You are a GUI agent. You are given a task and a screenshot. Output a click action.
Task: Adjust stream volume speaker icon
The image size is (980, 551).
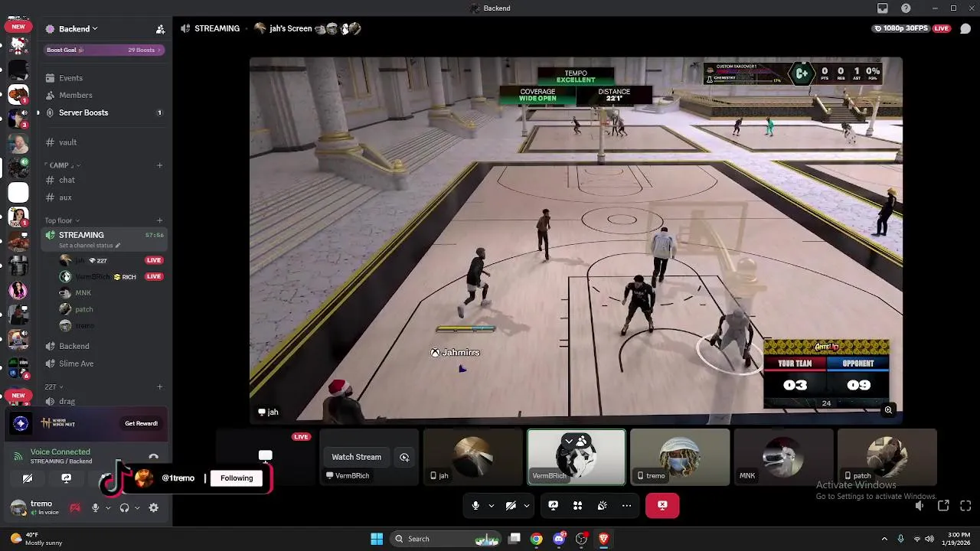(920, 506)
